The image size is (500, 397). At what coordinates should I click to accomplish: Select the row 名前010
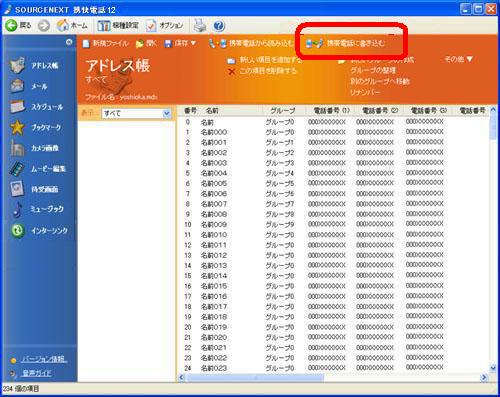[x=334, y=235]
